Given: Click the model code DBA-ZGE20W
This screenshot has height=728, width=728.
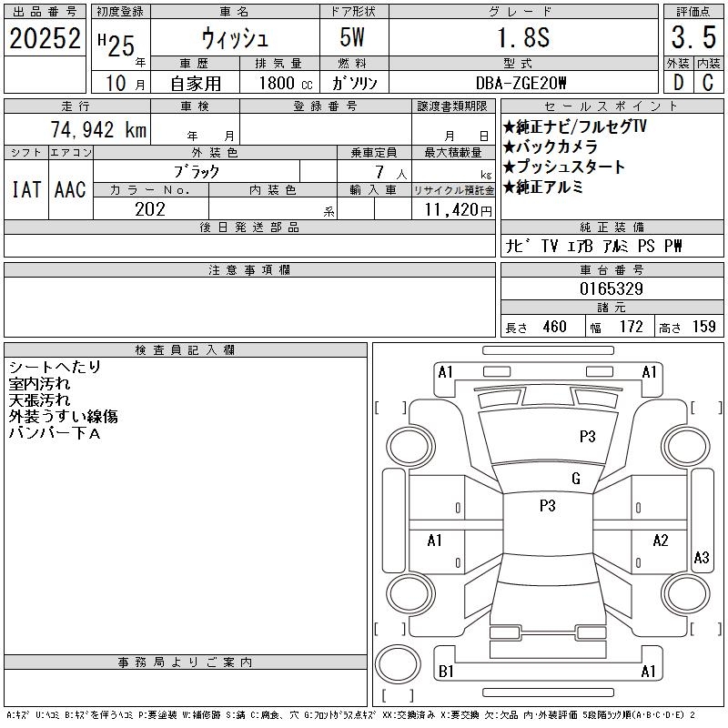Looking at the screenshot, I should tap(521, 83).
